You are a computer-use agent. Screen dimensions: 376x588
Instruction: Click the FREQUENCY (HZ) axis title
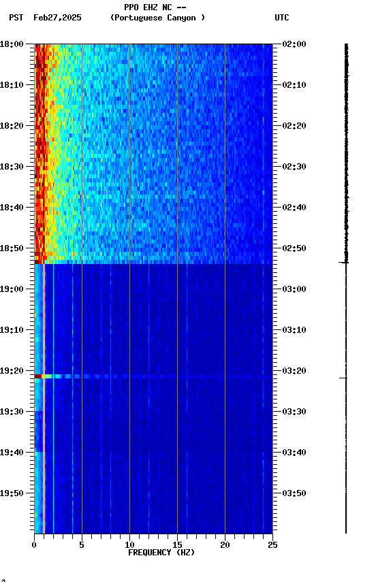pyautogui.click(x=161, y=553)
